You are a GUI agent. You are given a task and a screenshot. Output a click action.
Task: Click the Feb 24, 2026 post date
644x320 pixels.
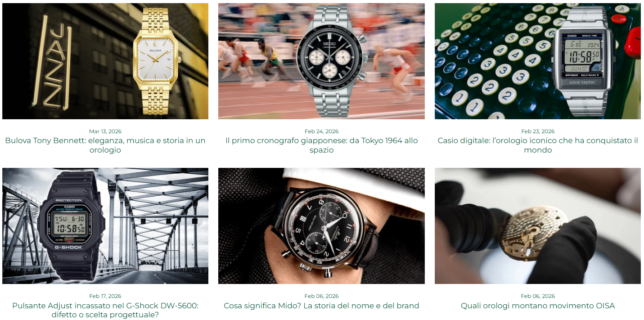tap(321, 131)
